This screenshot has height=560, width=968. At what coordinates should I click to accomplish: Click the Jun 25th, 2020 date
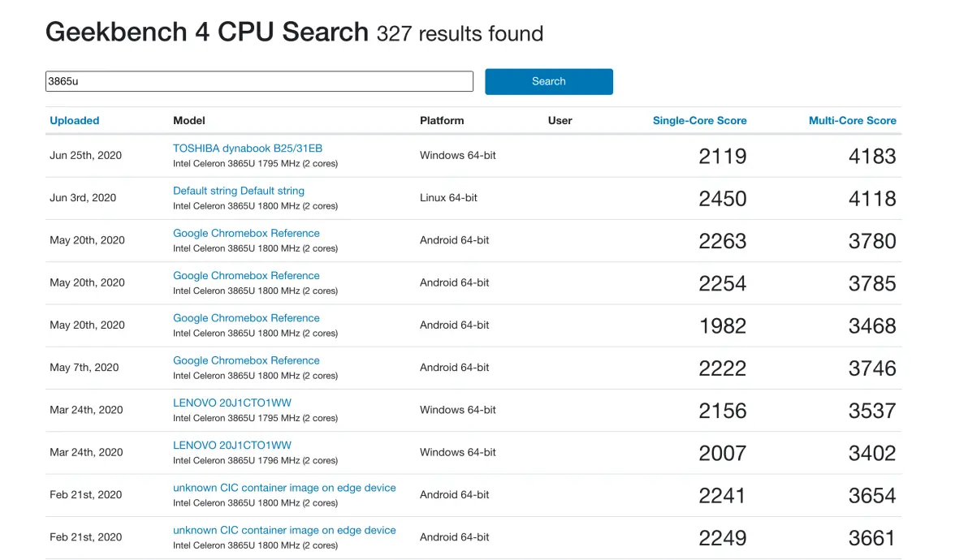tap(85, 155)
